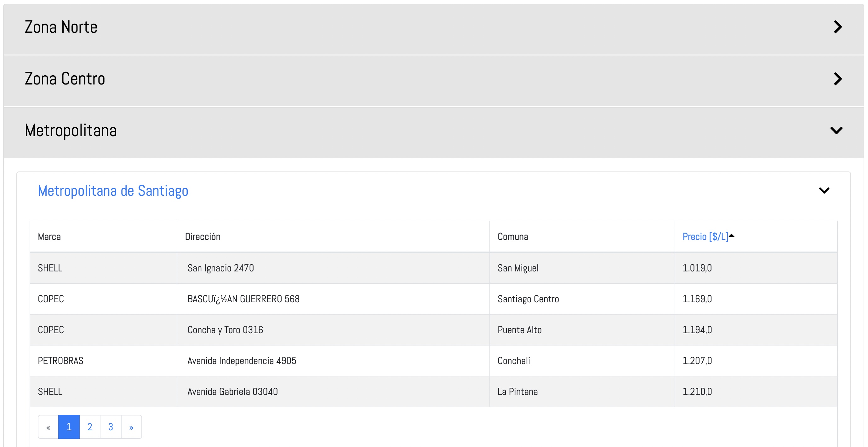Sort by Marca column header

(49, 237)
